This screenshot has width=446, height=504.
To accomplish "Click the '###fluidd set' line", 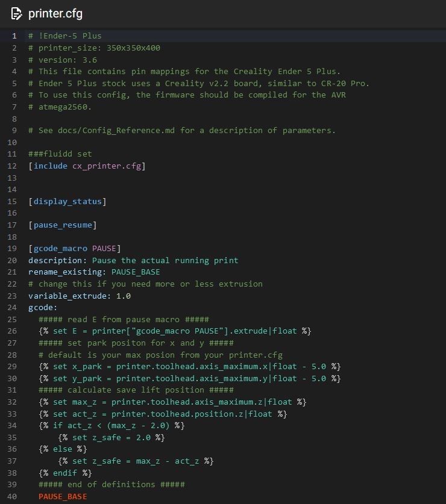I will tap(60, 154).
